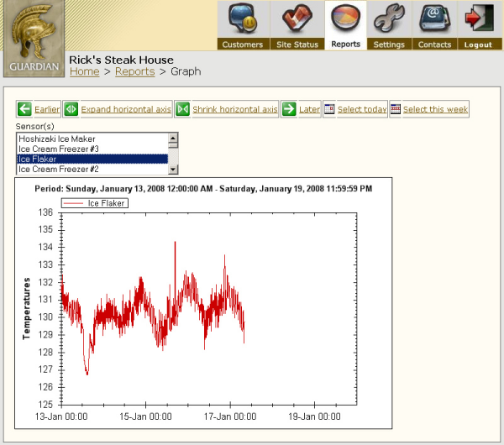Open the Reports breadcrumb link
This screenshot has height=445, width=504.
[x=134, y=72]
